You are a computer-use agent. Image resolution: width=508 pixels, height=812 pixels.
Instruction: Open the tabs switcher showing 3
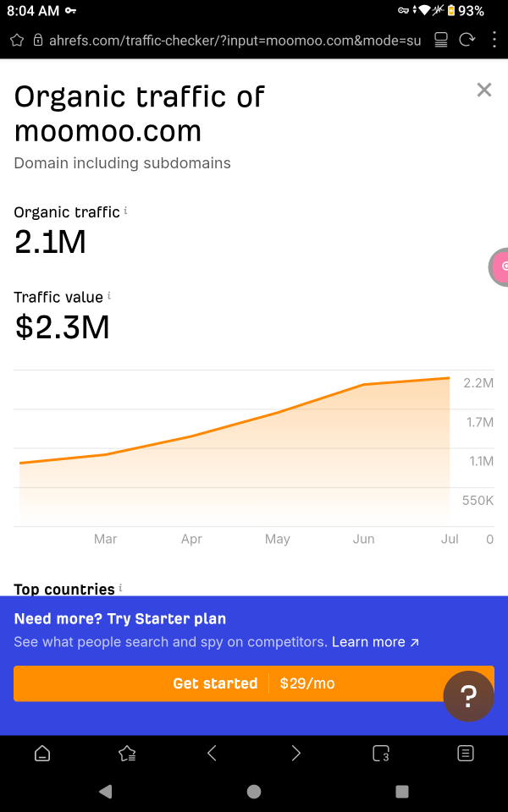(381, 753)
